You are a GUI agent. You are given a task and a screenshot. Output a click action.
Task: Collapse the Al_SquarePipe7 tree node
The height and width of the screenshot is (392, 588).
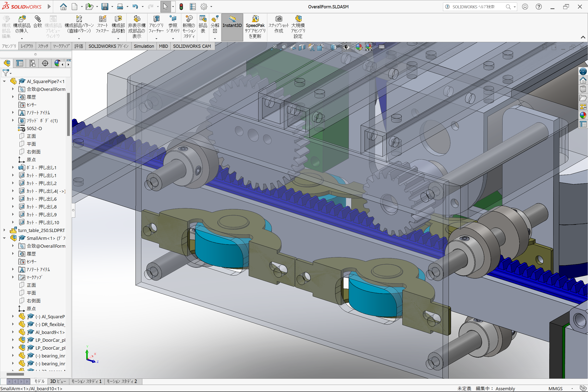click(x=4, y=81)
